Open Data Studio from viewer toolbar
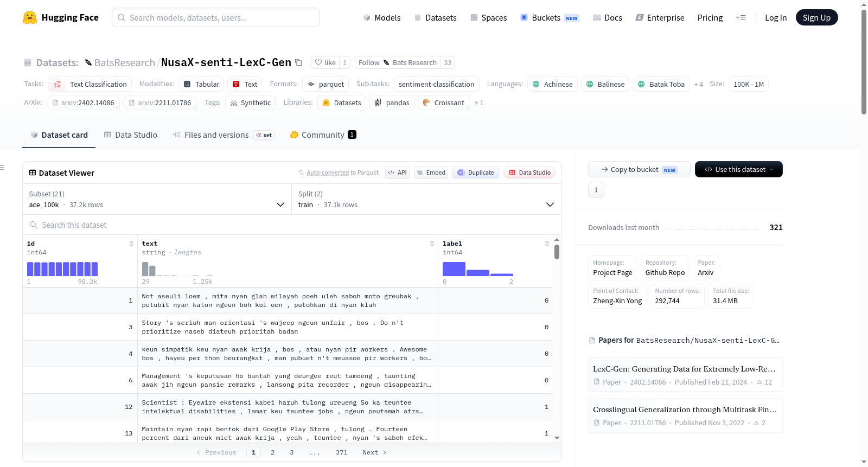Image resolution: width=868 pixels, height=467 pixels. (x=529, y=172)
